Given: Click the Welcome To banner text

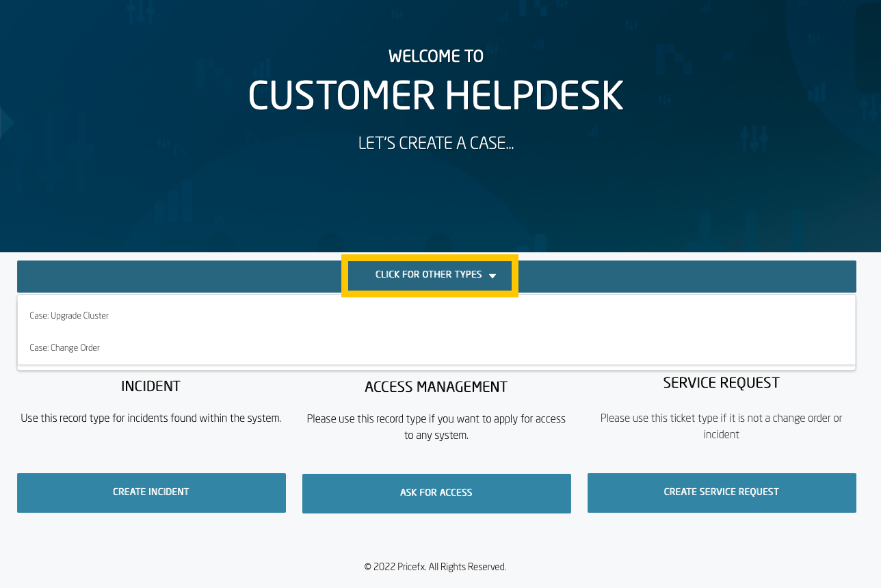Looking at the screenshot, I should click(436, 56).
